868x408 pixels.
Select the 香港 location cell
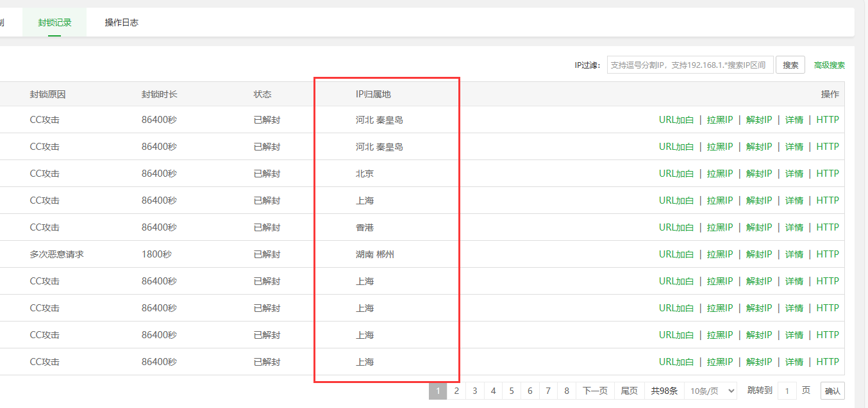[365, 227]
